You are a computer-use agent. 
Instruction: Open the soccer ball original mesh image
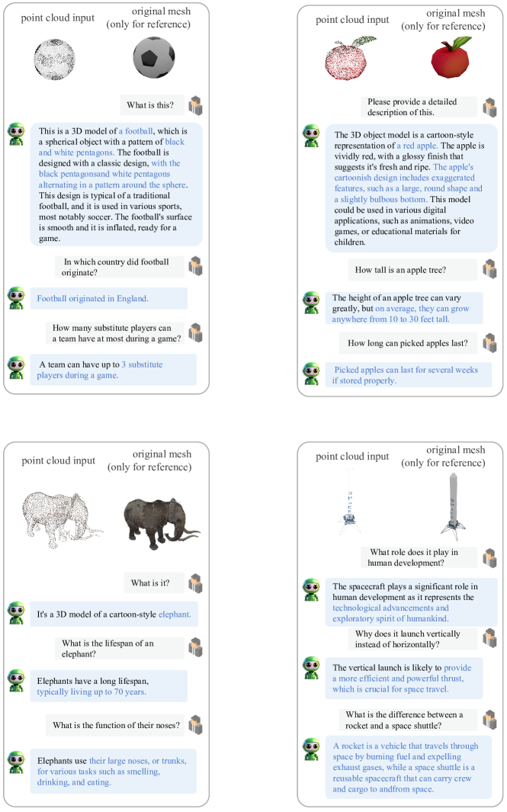154,57
